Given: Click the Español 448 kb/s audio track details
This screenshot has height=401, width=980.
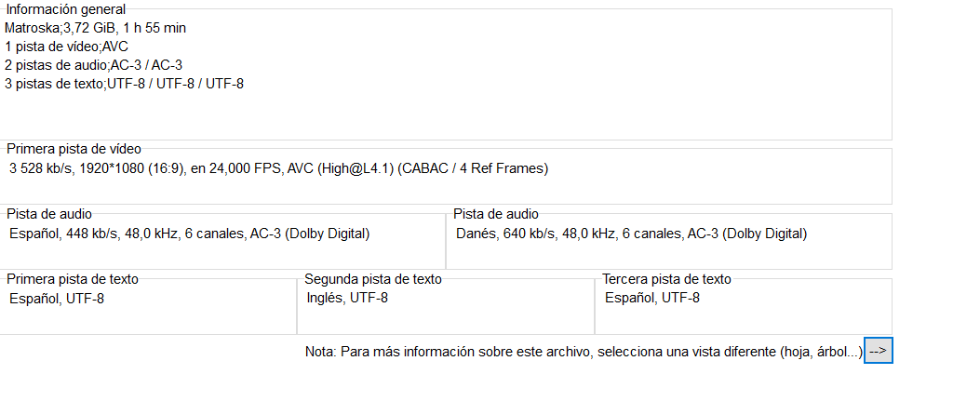Looking at the screenshot, I should pyautogui.click(x=189, y=234).
